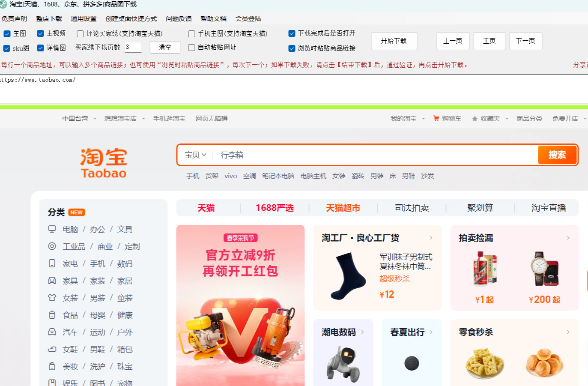The width and height of the screenshot is (588, 386).
Task: Disable 浏览时粘贴商品链接 checkbox
Action: click(292, 48)
